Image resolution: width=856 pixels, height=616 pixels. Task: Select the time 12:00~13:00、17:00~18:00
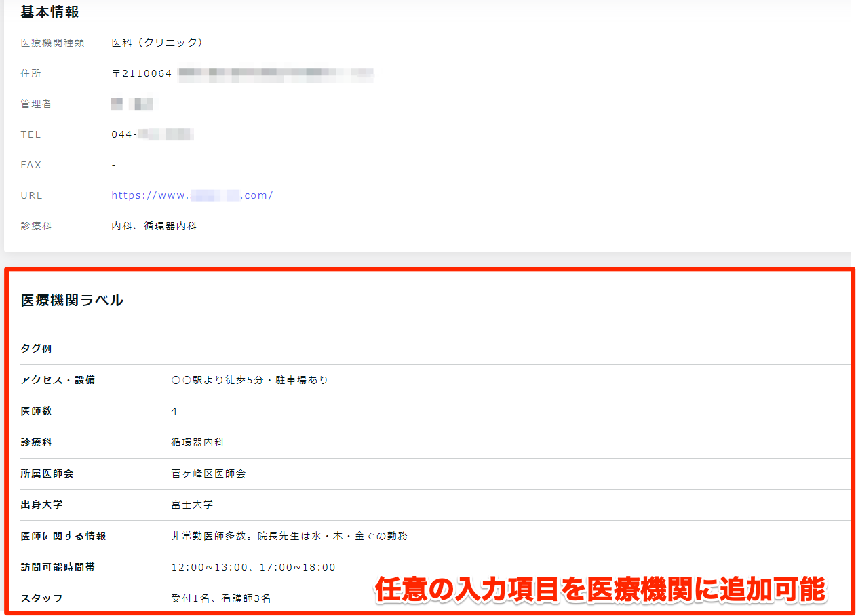pyautogui.click(x=254, y=567)
